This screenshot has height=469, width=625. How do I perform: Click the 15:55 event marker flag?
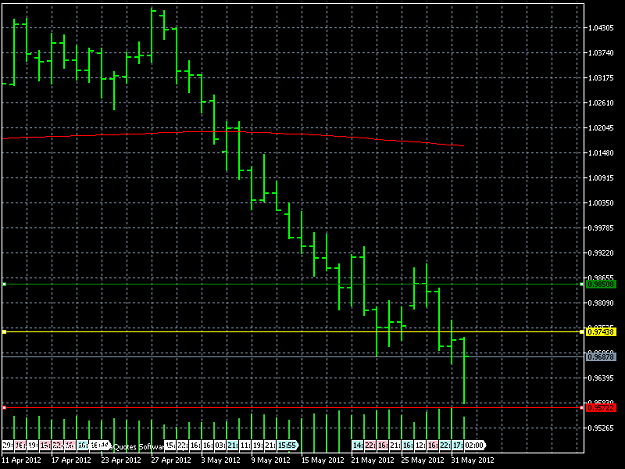(288, 445)
